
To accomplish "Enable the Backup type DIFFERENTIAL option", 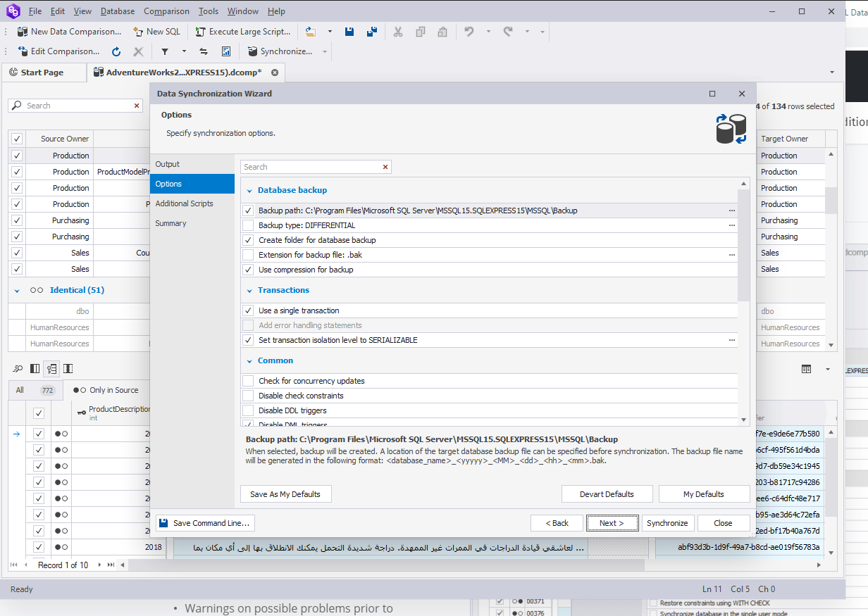I will pyautogui.click(x=249, y=225).
